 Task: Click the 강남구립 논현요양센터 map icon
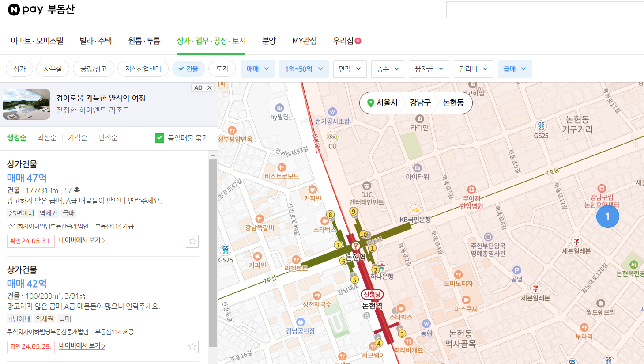pos(602,189)
